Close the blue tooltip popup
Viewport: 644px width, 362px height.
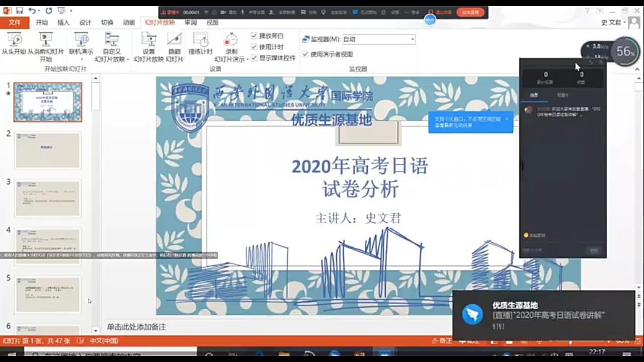coord(507,119)
